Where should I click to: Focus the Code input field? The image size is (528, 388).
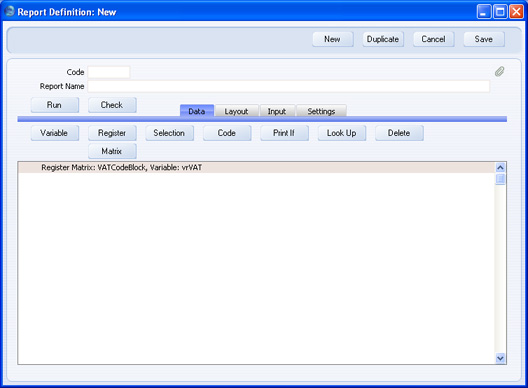click(109, 72)
